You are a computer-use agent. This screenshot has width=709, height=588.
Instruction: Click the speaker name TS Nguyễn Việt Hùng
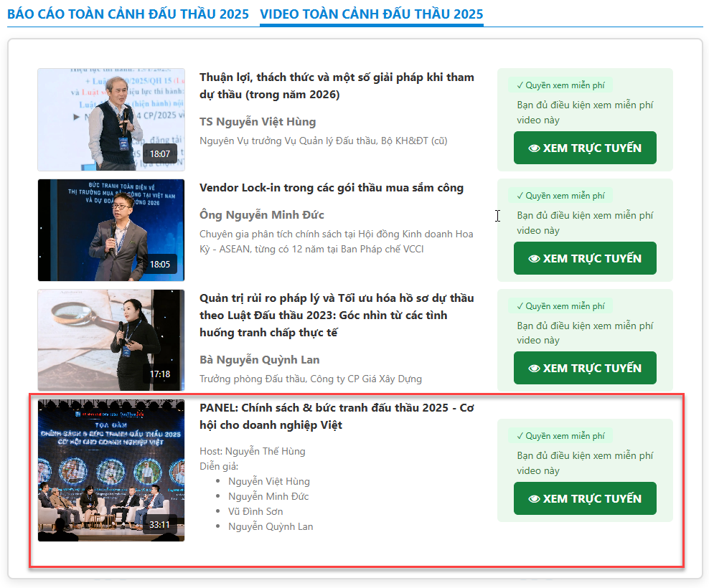pyautogui.click(x=257, y=122)
